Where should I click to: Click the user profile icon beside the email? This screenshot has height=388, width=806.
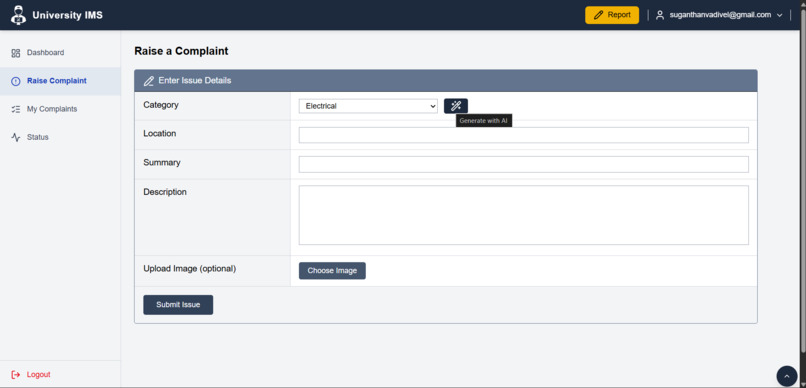pyautogui.click(x=660, y=15)
